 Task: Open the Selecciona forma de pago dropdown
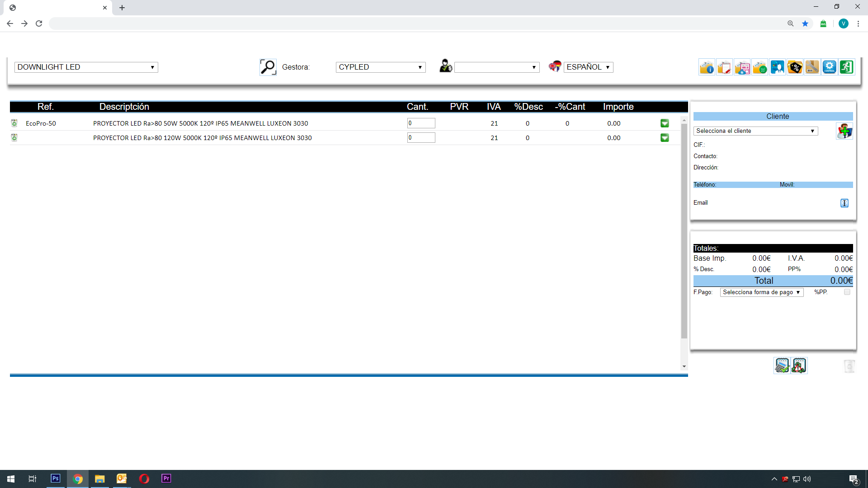(x=761, y=292)
